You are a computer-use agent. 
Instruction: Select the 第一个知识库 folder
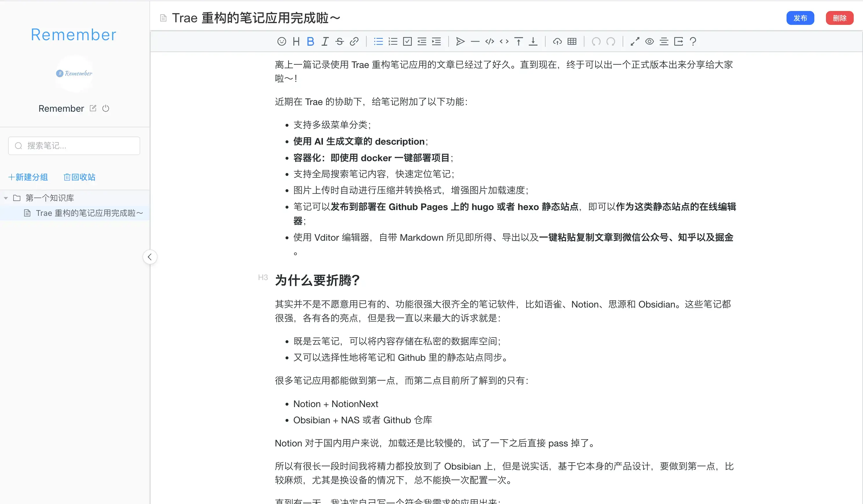pos(50,198)
